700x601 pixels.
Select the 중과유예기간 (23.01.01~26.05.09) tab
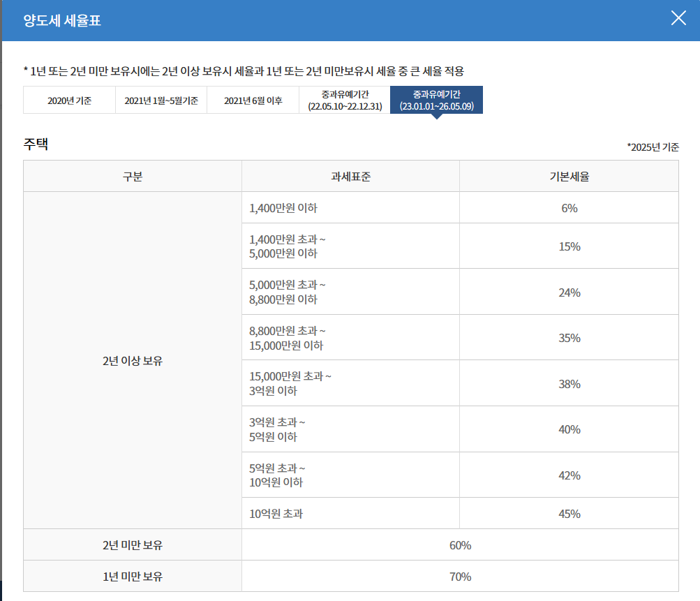pos(437,100)
